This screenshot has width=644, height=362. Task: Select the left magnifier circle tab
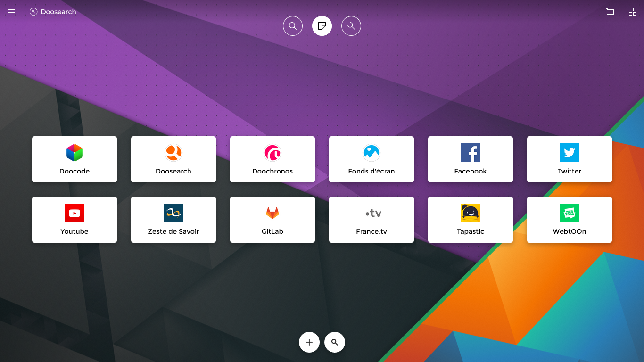tap(293, 26)
